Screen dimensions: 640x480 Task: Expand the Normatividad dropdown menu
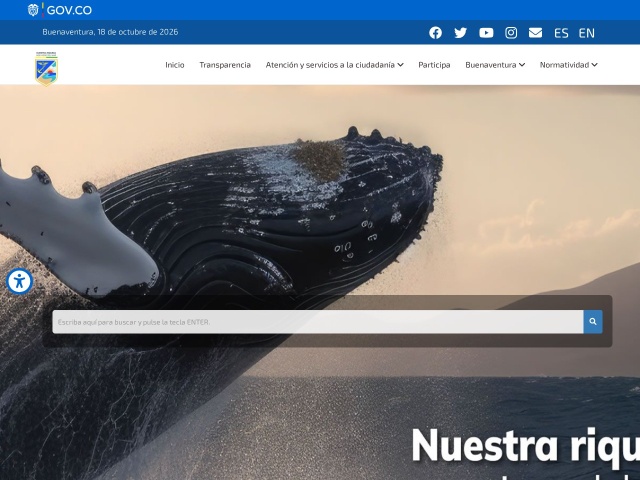pyautogui.click(x=569, y=65)
